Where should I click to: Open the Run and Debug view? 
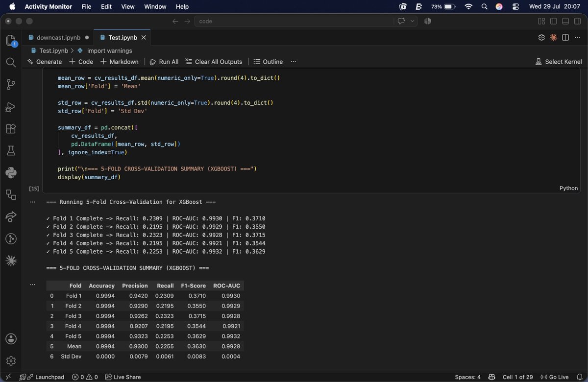(11, 107)
